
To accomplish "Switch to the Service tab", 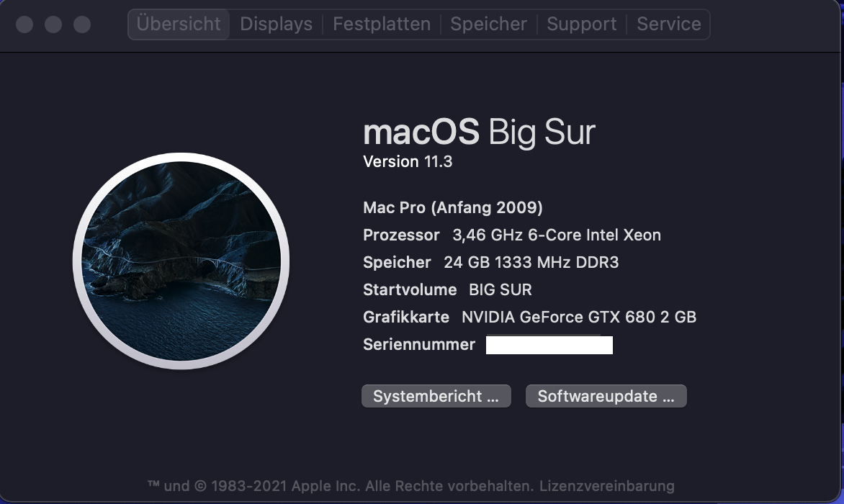I will (668, 24).
